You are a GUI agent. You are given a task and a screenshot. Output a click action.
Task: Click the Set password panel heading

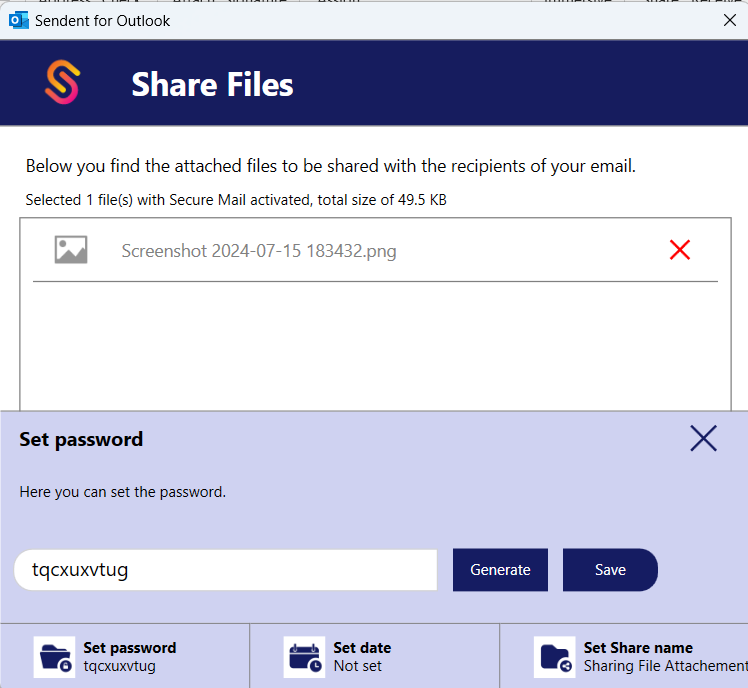point(81,439)
